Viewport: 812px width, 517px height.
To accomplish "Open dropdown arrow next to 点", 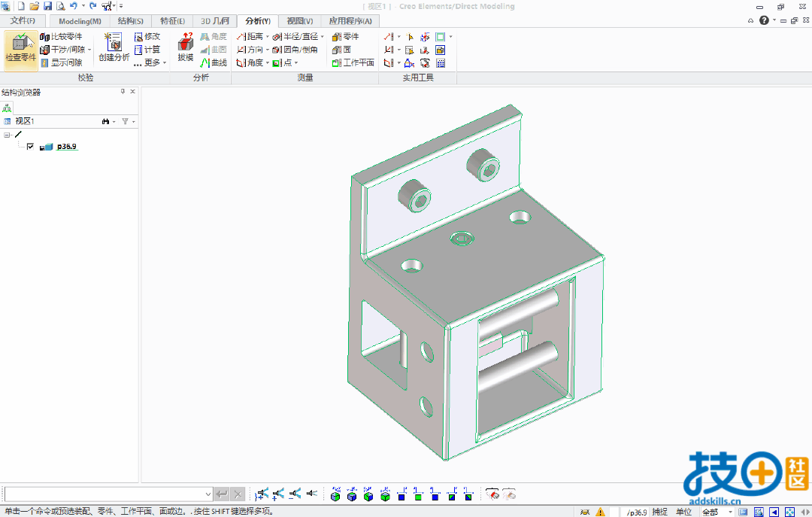I will pyautogui.click(x=296, y=62).
